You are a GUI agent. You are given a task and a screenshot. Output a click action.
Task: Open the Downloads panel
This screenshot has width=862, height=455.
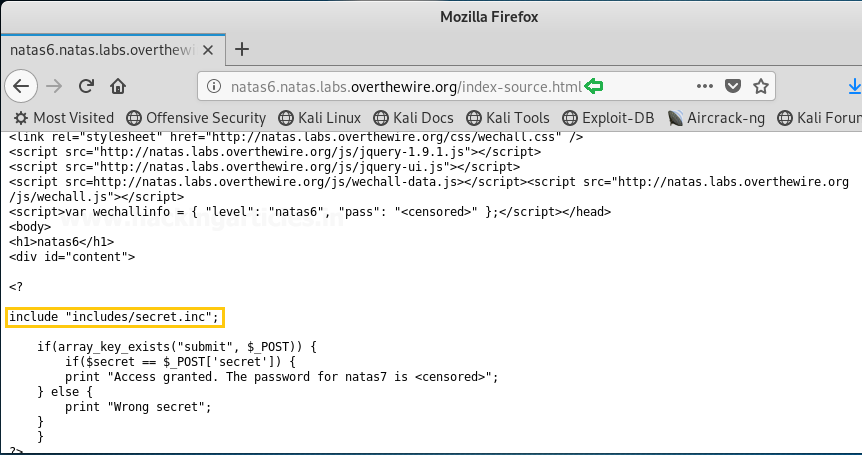(853, 86)
